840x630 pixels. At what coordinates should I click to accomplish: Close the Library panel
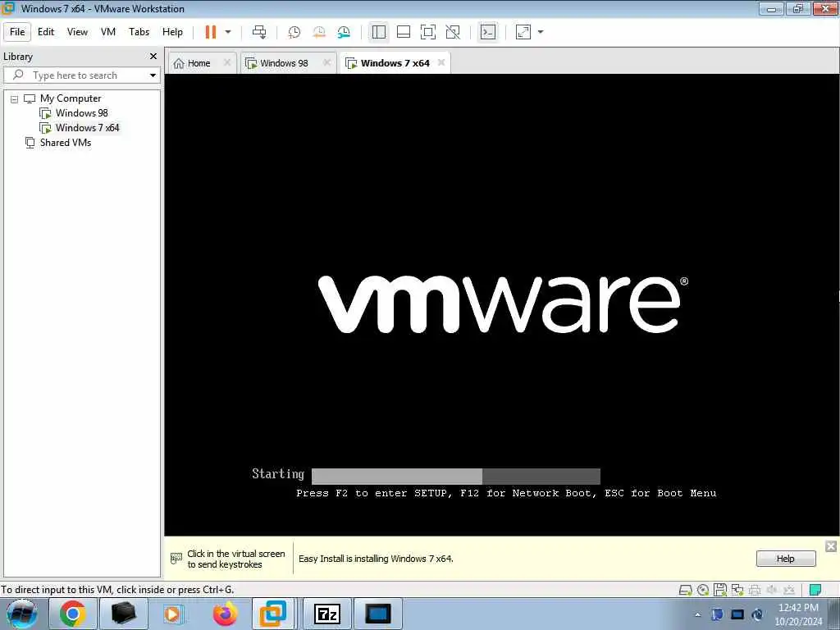point(153,57)
